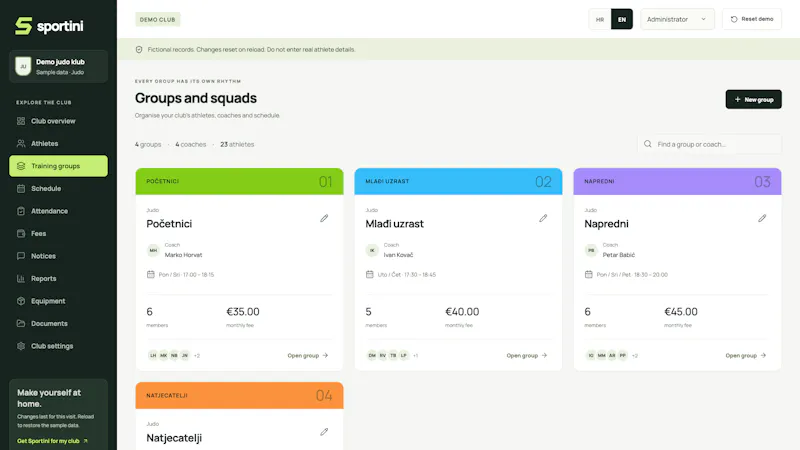This screenshot has height=450, width=800.
Task: Click the €45.00 monthly fee
Action: [x=681, y=312]
